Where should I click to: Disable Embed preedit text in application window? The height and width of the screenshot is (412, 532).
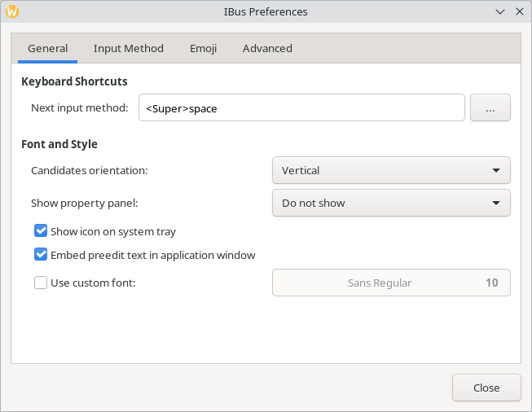(x=41, y=255)
